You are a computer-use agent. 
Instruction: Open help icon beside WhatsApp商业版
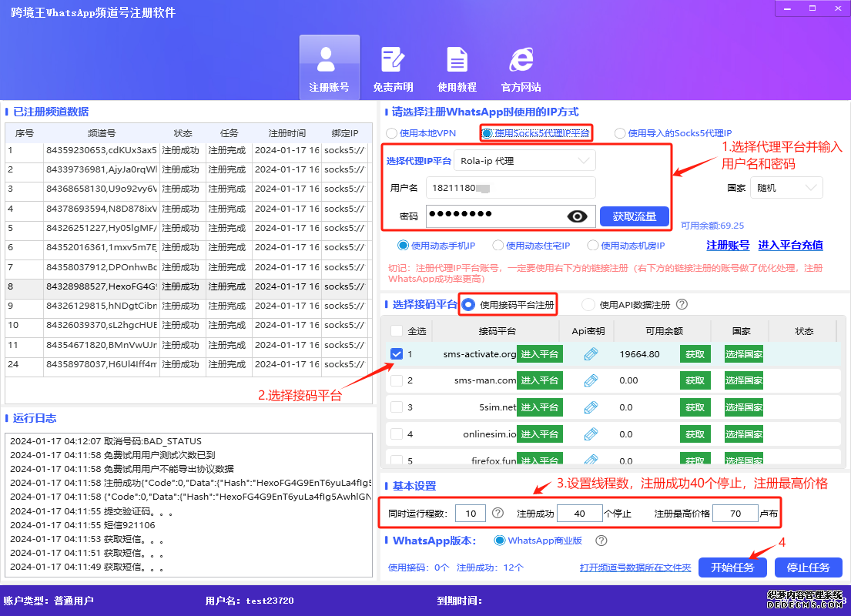point(601,540)
